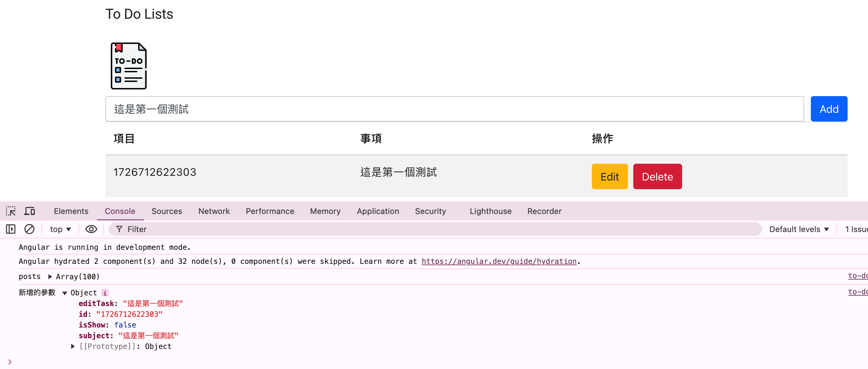Open the Default levels dropdown
868x369 pixels.
pyautogui.click(x=799, y=229)
